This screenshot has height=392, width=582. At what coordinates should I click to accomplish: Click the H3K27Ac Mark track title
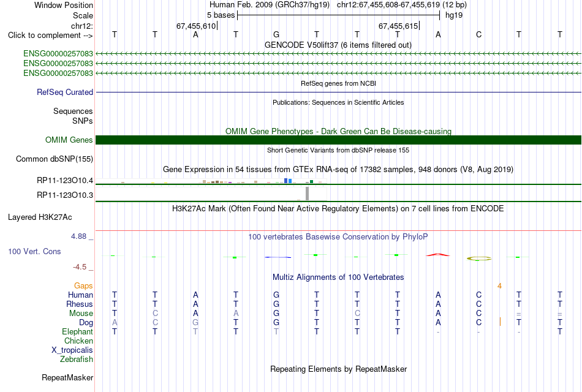[x=338, y=209]
